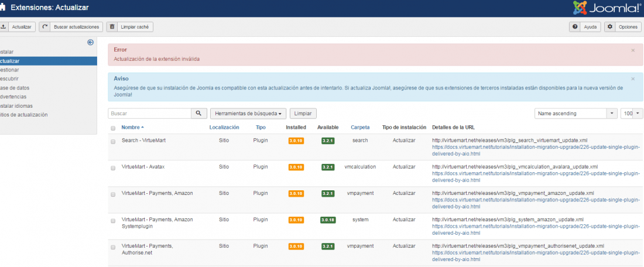The image size is (644, 267).
Task: Click VirtueMart - Avatax extension name
Action: click(x=143, y=167)
